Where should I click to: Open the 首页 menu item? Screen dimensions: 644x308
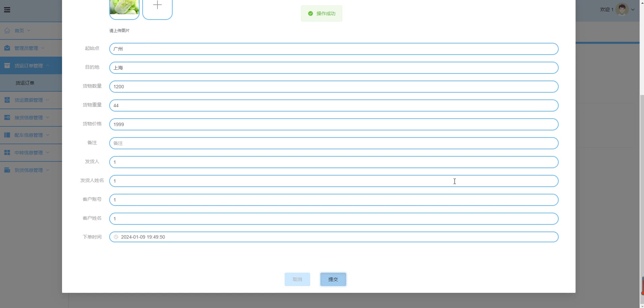31,31
